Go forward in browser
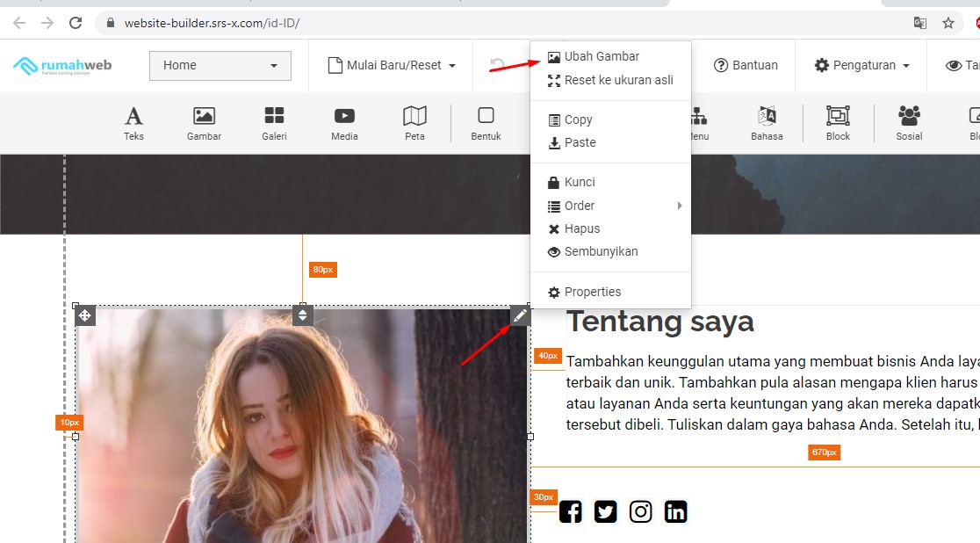This screenshot has width=980, height=543. (47, 23)
